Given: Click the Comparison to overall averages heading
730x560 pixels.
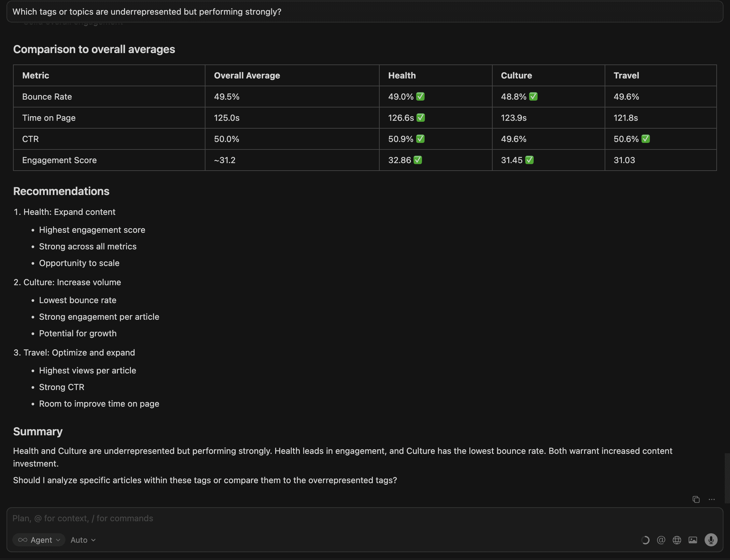Looking at the screenshot, I should click(94, 49).
